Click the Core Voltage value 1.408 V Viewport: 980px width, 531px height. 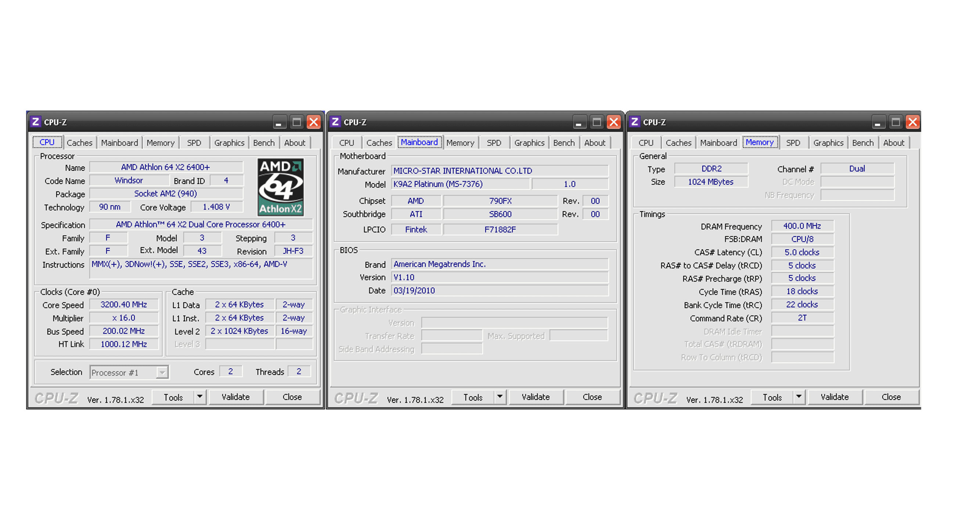tap(216, 207)
